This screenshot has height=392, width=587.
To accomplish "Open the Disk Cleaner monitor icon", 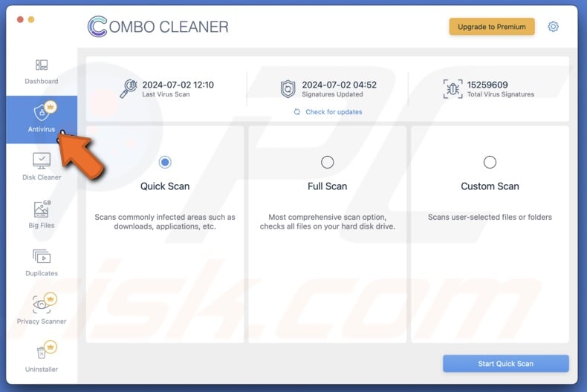I will pyautogui.click(x=42, y=161).
